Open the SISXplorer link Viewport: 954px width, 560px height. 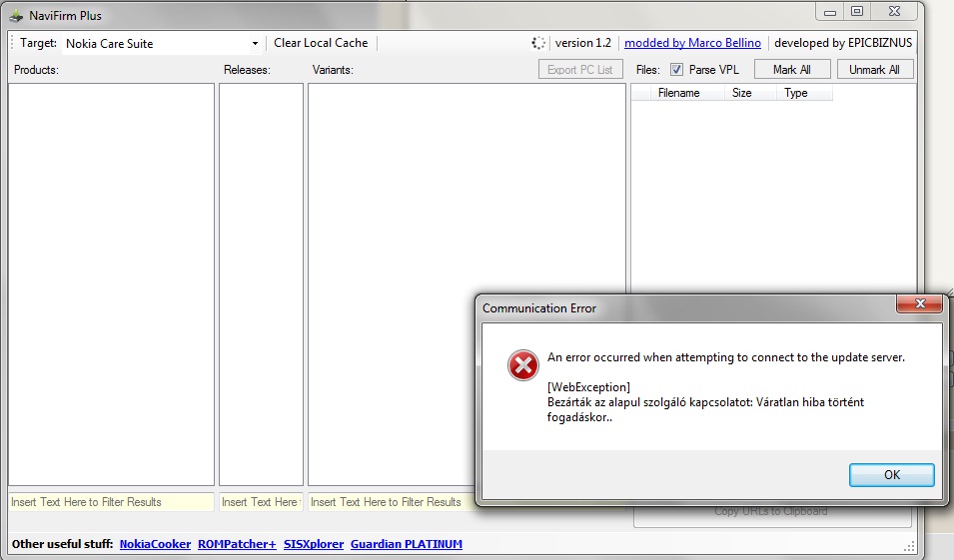pyautogui.click(x=314, y=544)
